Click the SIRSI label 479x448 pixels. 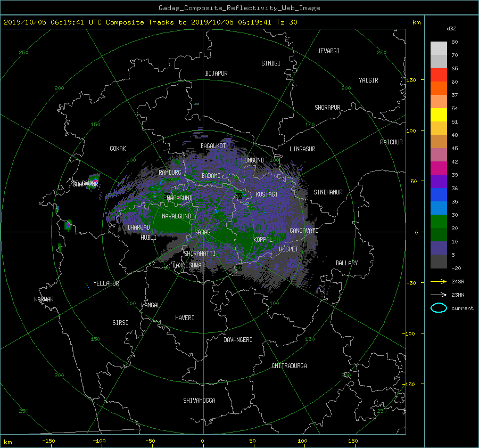pyautogui.click(x=120, y=323)
